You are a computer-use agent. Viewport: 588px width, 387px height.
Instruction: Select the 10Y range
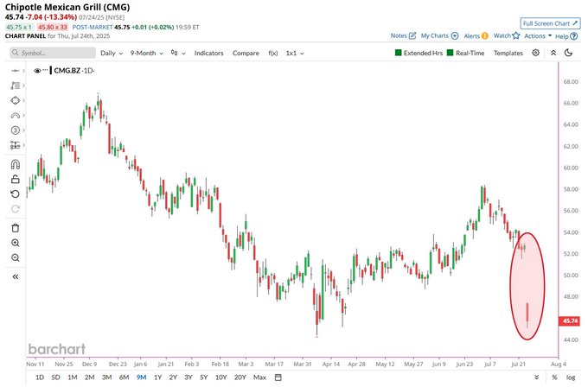click(220, 377)
